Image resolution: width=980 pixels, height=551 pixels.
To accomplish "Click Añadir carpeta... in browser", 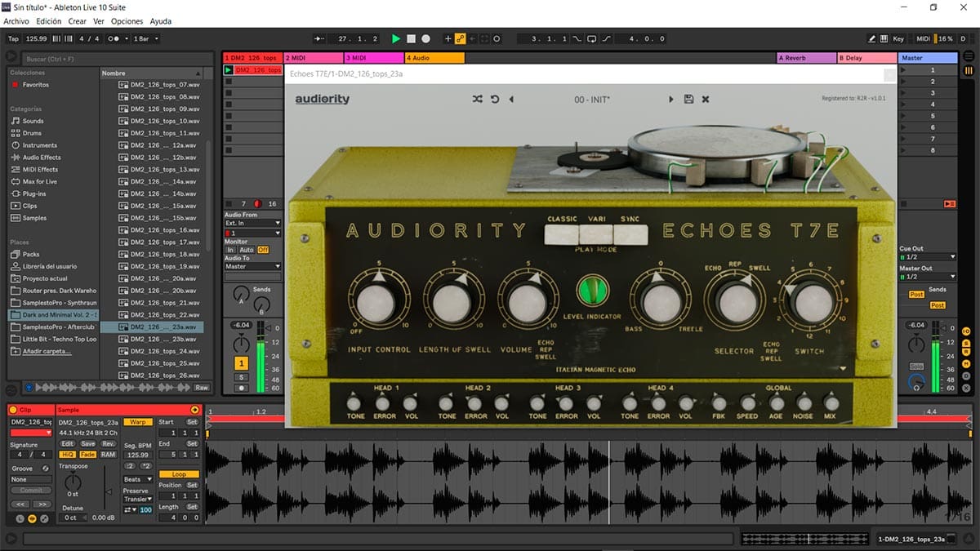I will [47, 351].
